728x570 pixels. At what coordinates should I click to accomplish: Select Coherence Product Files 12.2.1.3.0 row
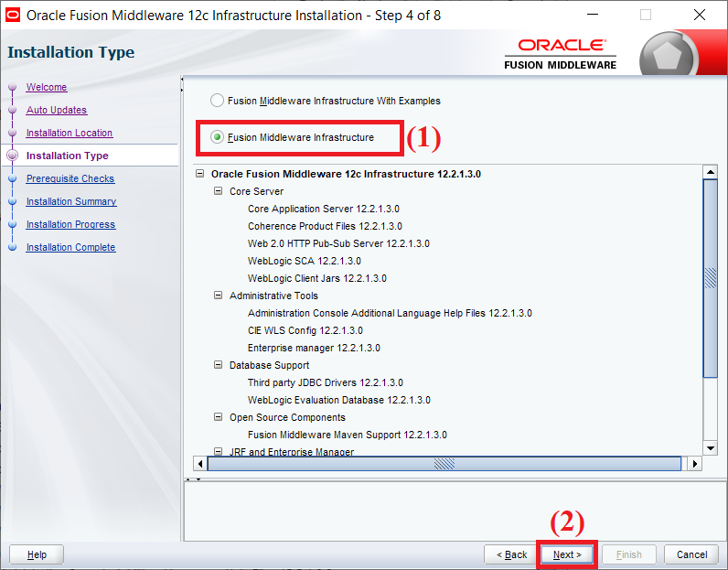click(x=325, y=226)
